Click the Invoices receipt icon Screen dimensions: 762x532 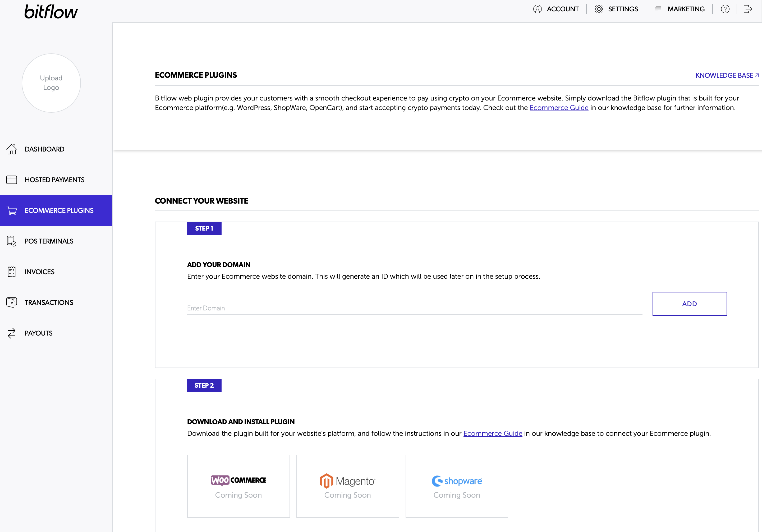pos(12,272)
